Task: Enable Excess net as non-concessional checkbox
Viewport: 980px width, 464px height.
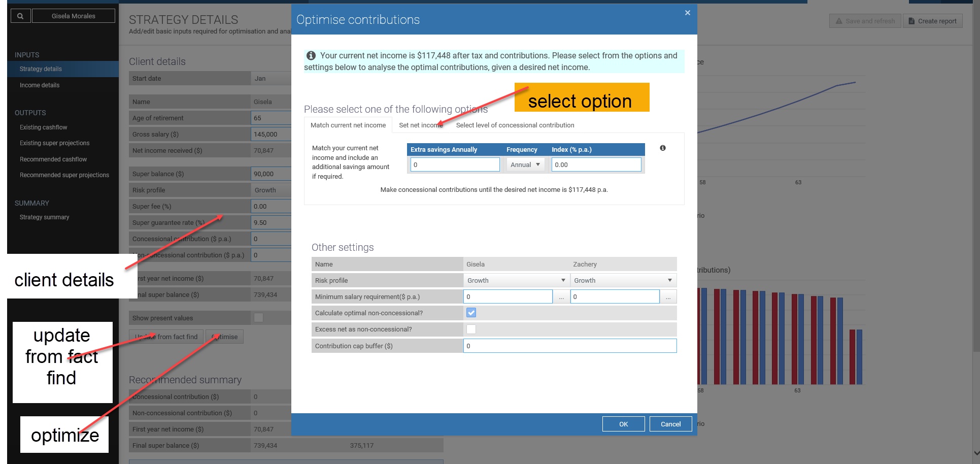Action: click(x=471, y=329)
